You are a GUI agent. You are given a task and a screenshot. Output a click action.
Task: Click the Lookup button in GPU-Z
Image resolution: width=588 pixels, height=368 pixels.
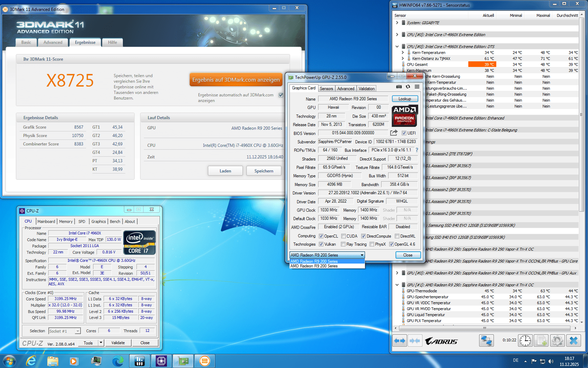[x=405, y=98]
